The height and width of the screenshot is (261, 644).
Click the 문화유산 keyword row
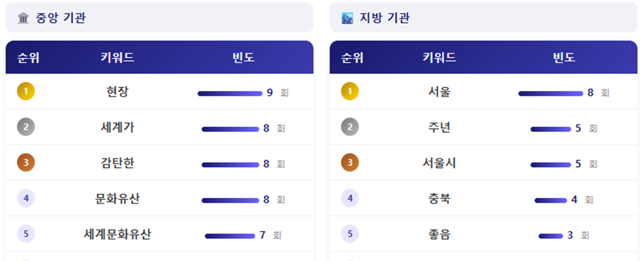(x=118, y=198)
